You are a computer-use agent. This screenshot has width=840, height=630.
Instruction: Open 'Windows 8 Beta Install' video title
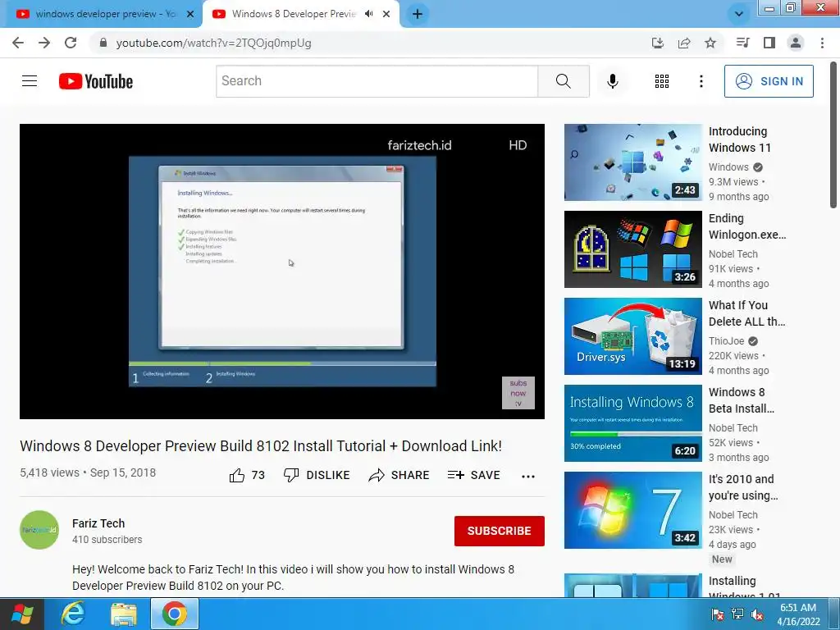(742, 400)
